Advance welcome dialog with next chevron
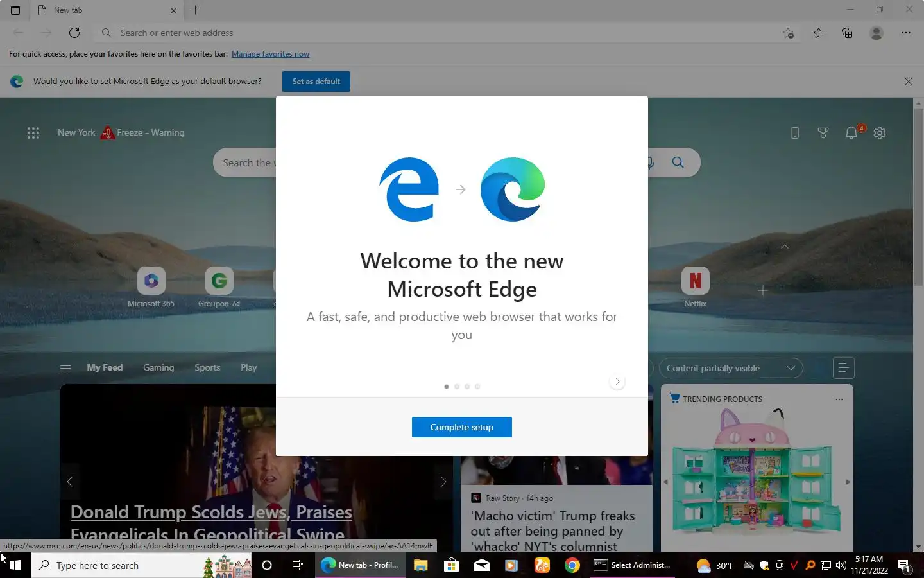The image size is (924, 578). (x=617, y=381)
